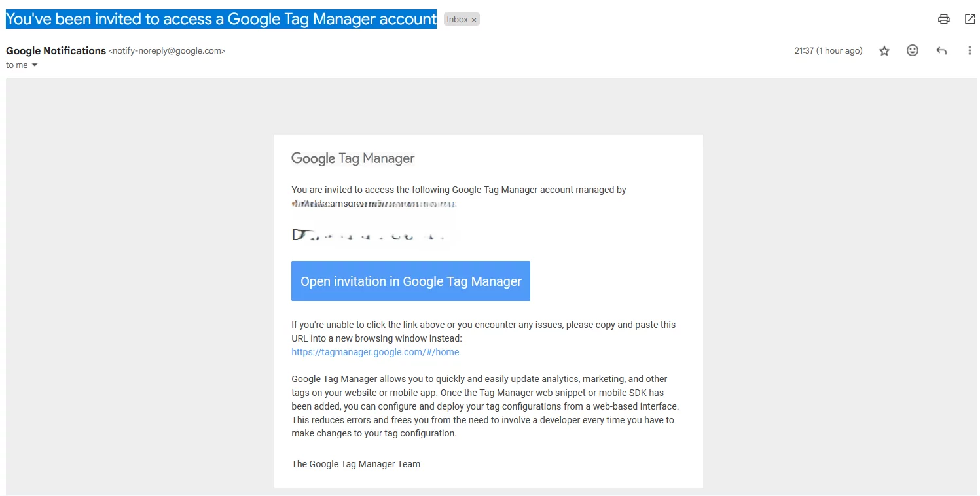Viewport: 980px width, 496px height.
Task: Remove the Inbox label via its x
Action: pos(474,20)
